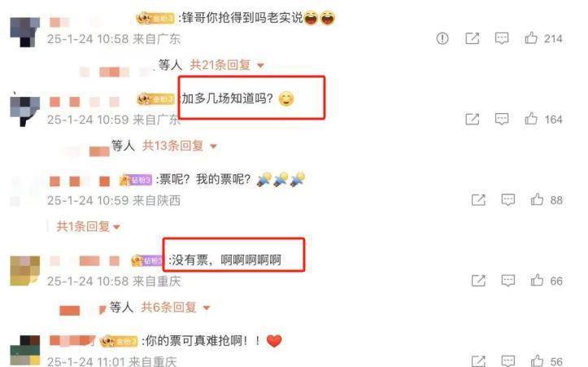The height and width of the screenshot is (367, 588).
Task: Open username of commenter asking 票呢？我的票呢？
Action: point(80,181)
